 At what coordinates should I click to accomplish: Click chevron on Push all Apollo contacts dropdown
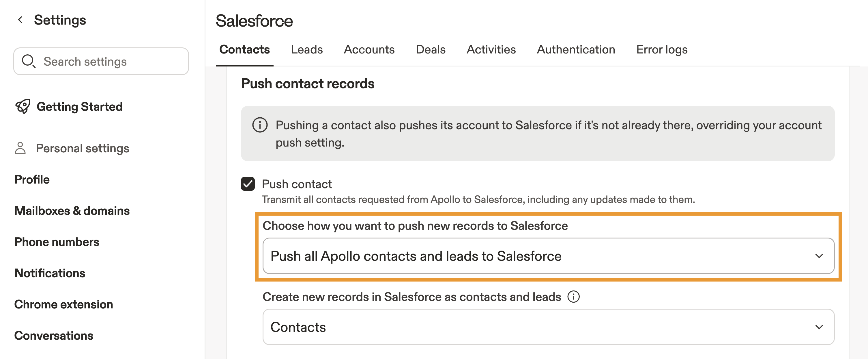(x=819, y=256)
